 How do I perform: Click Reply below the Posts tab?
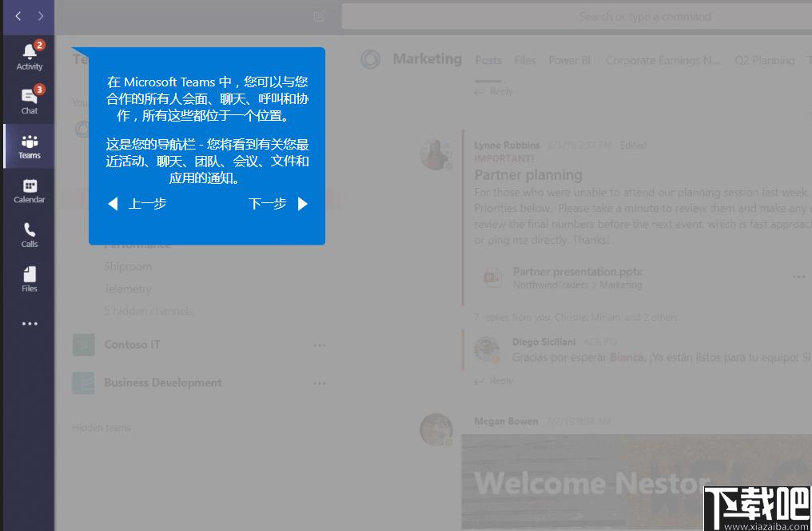pyautogui.click(x=494, y=92)
